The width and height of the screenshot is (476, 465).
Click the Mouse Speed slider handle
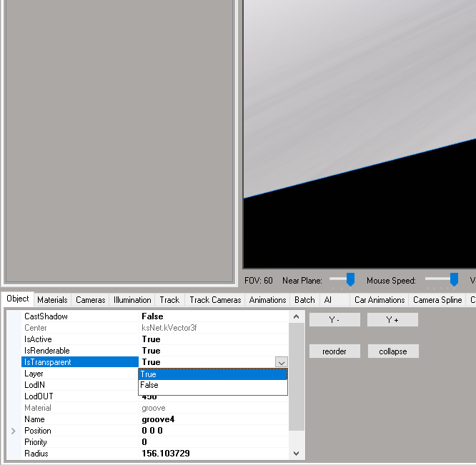[453, 280]
